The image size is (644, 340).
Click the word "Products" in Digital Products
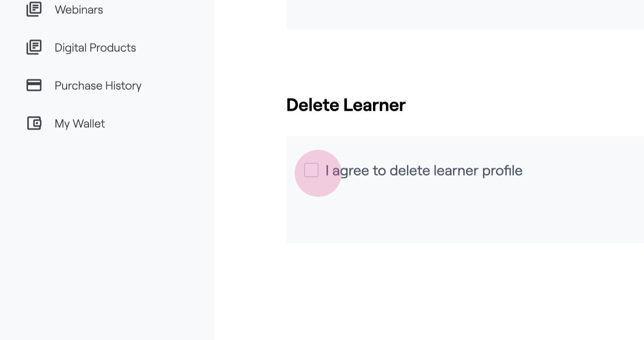pos(113,47)
